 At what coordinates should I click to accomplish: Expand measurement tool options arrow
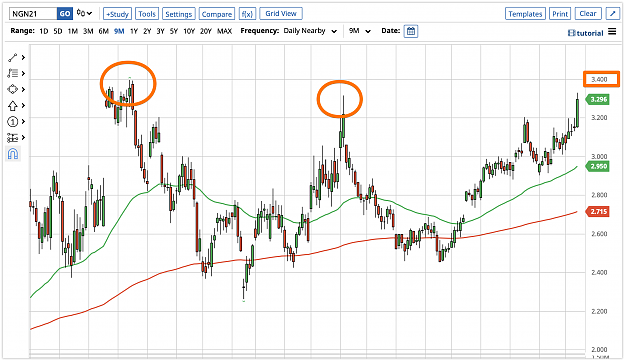[x=24, y=137]
